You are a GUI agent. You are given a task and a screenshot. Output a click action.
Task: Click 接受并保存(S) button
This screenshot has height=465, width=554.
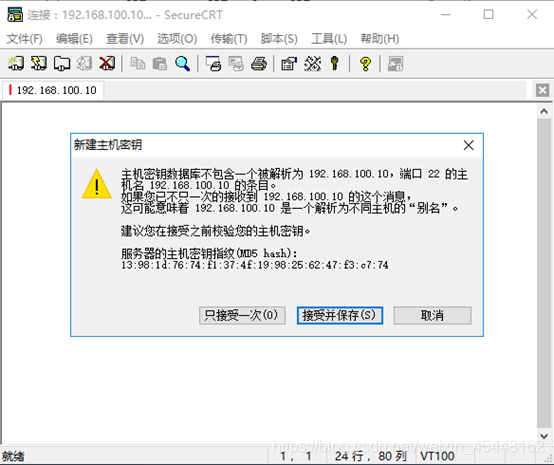point(340,315)
